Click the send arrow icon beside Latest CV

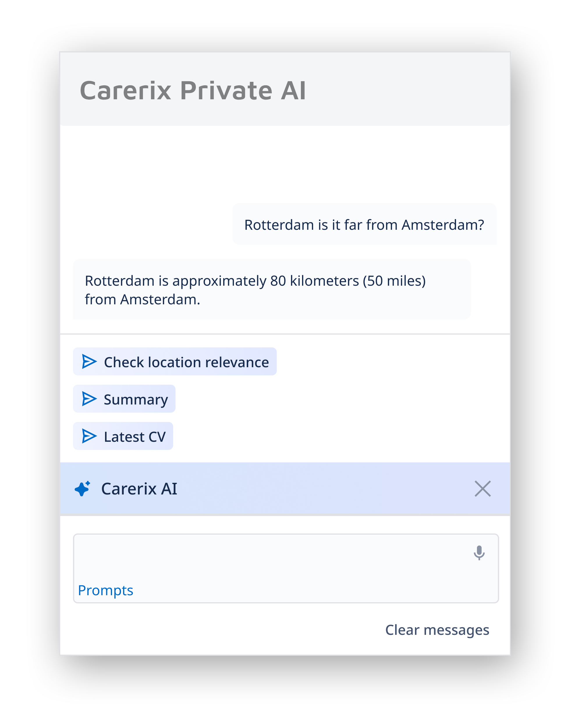point(89,436)
